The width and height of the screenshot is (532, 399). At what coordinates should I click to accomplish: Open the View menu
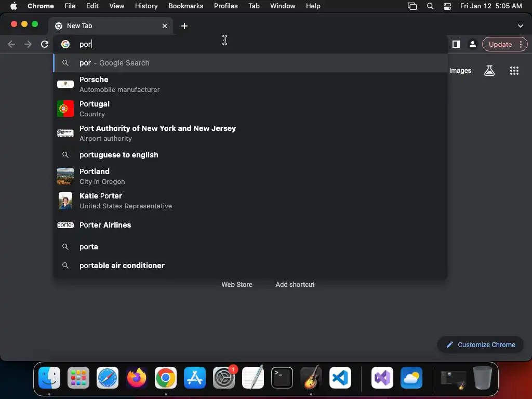(x=116, y=6)
